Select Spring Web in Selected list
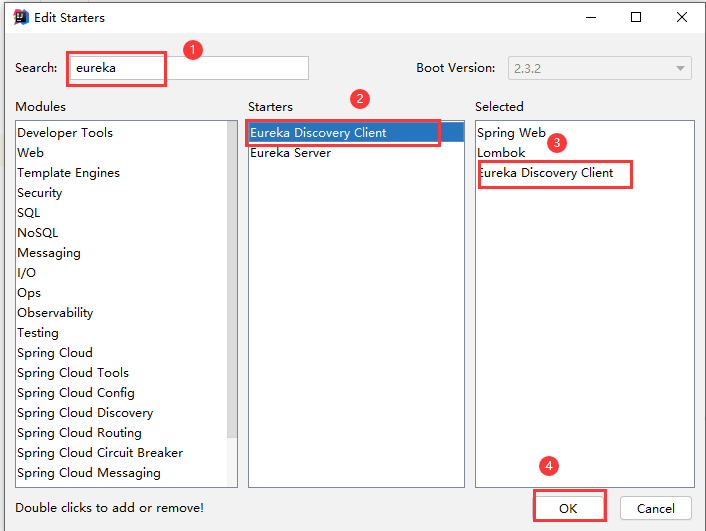 point(584,133)
